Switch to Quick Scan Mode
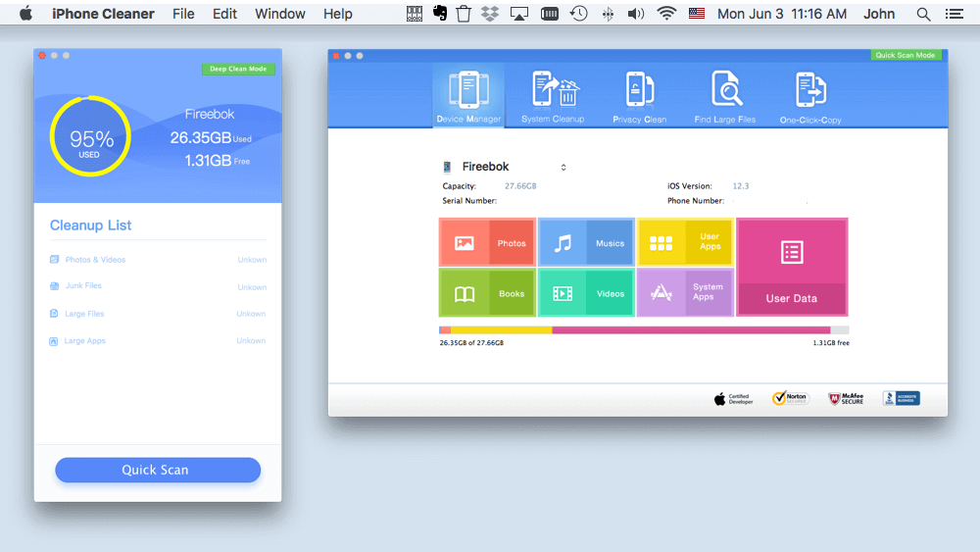This screenshot has height=552, width=980. [x=906, y=55]
